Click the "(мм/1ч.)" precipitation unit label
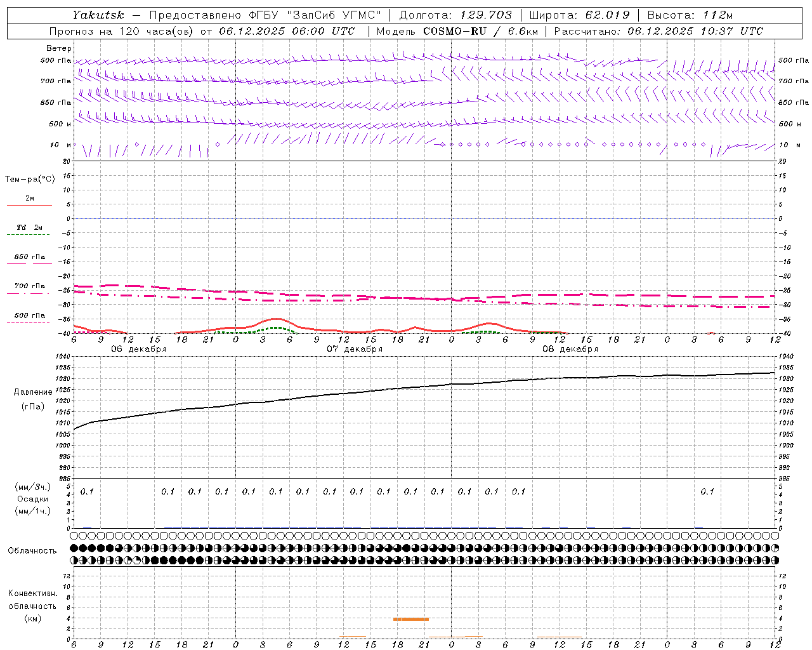Screen dimensions: 812x650 (x=32, y=510)
